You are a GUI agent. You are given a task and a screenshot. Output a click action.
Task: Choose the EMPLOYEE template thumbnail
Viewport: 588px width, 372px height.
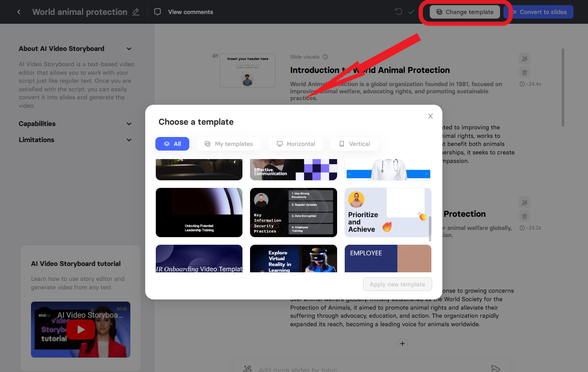point(388,258)
